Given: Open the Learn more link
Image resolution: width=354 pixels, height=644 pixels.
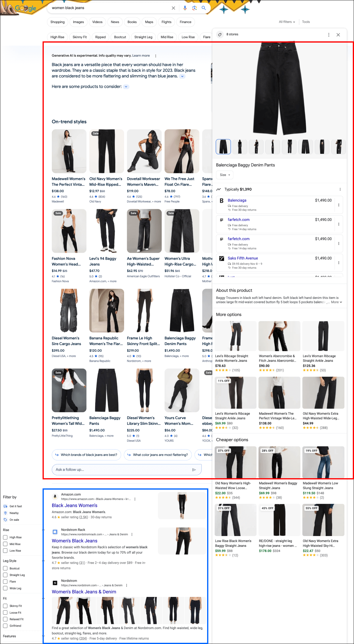Looking at the screenshot, I should 141,56.
